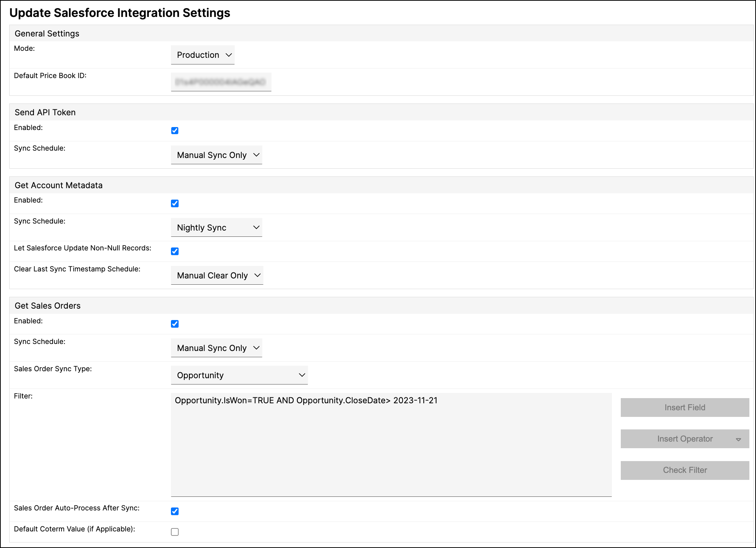Click the Mode label
This screenshot has height=548, width=756.
24,49
